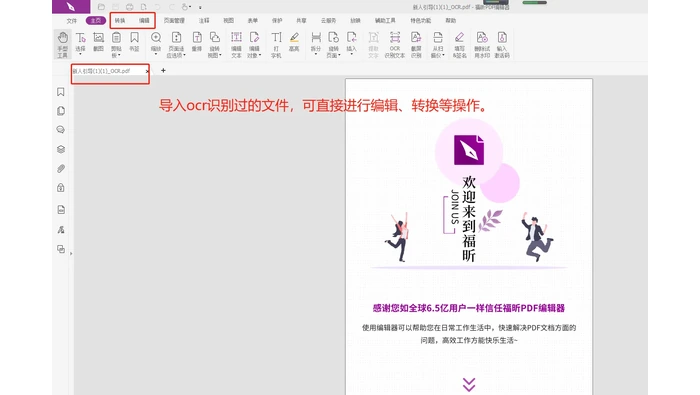Viewport: 700px width, 395px height.
Task: Switch to the 辅助工具 accessibility tab
Action: pyautogui.click(x=385, y=21)
